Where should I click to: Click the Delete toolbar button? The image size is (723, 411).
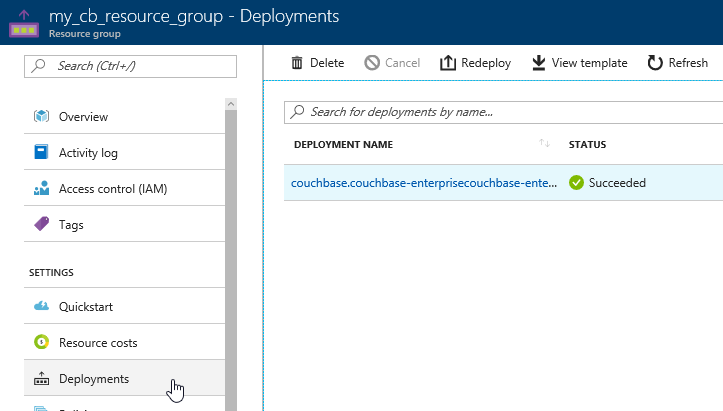point(318,63)
